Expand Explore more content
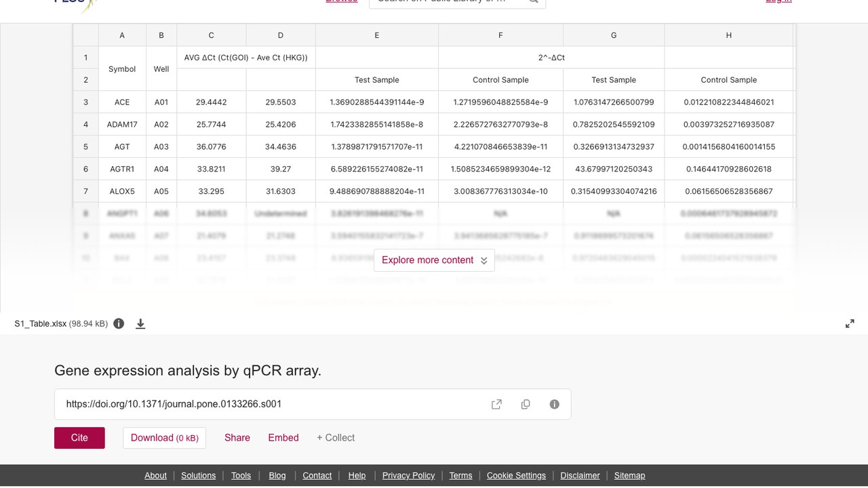The image size is (868, 488). pos(434,260)
